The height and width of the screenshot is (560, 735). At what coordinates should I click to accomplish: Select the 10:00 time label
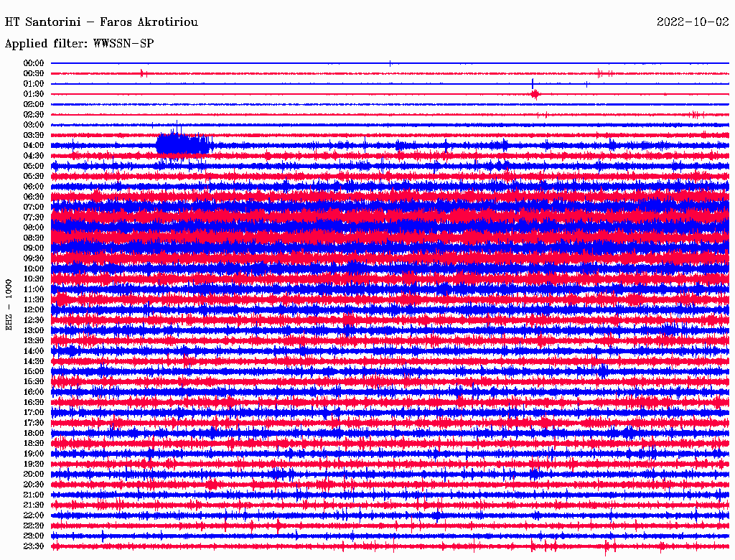point(34,269)
